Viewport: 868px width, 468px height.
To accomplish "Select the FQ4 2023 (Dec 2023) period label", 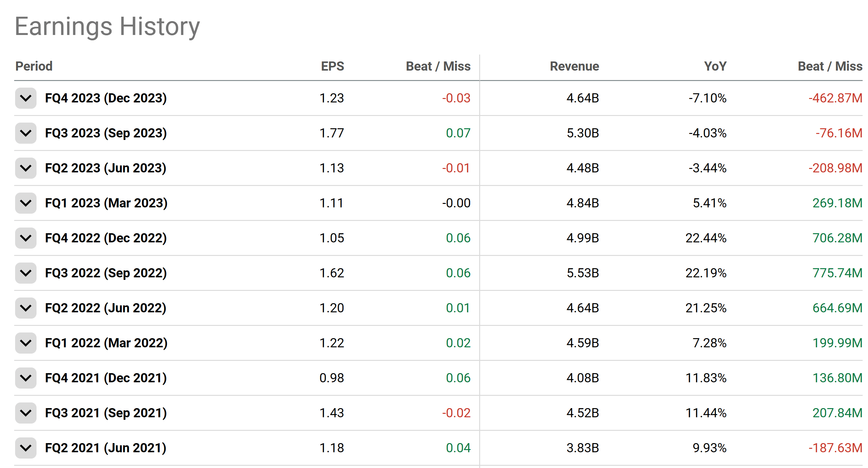I will (x=106, y=98).
